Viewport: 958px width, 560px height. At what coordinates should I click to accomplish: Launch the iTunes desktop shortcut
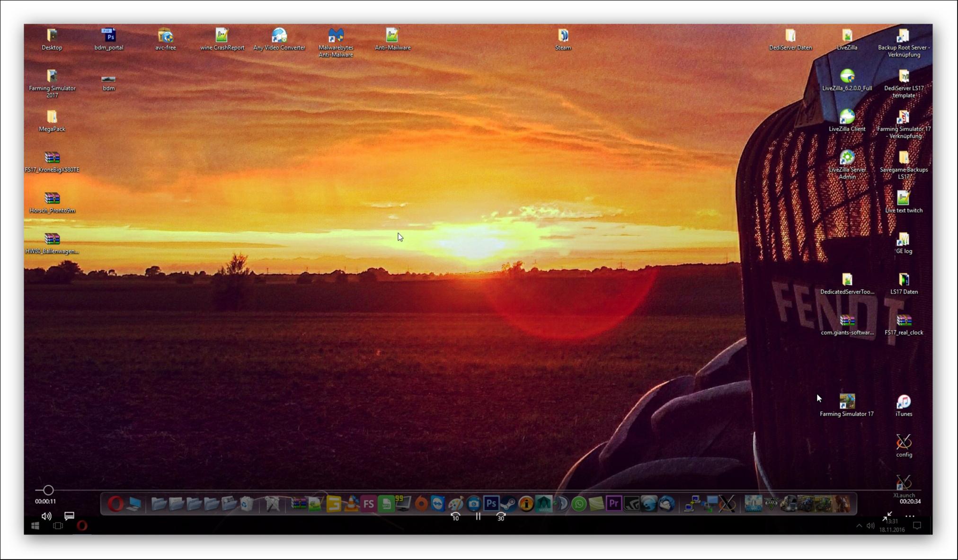tap(904, 406)
